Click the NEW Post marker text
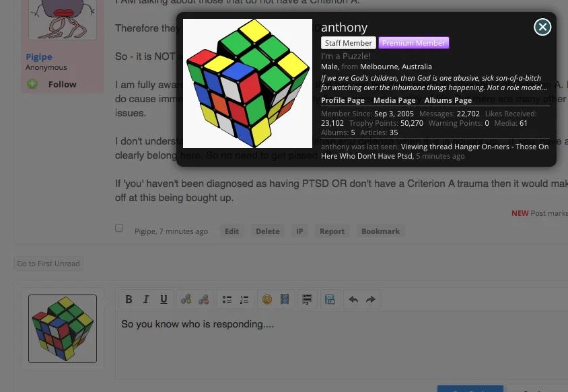Image resolution: width=568 pixels, height=392 pixels. (539, 213)
